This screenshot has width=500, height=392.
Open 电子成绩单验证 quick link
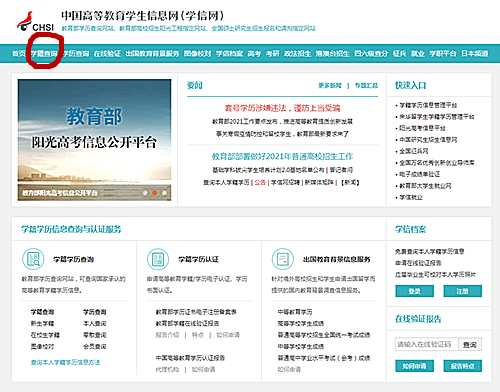420,174
